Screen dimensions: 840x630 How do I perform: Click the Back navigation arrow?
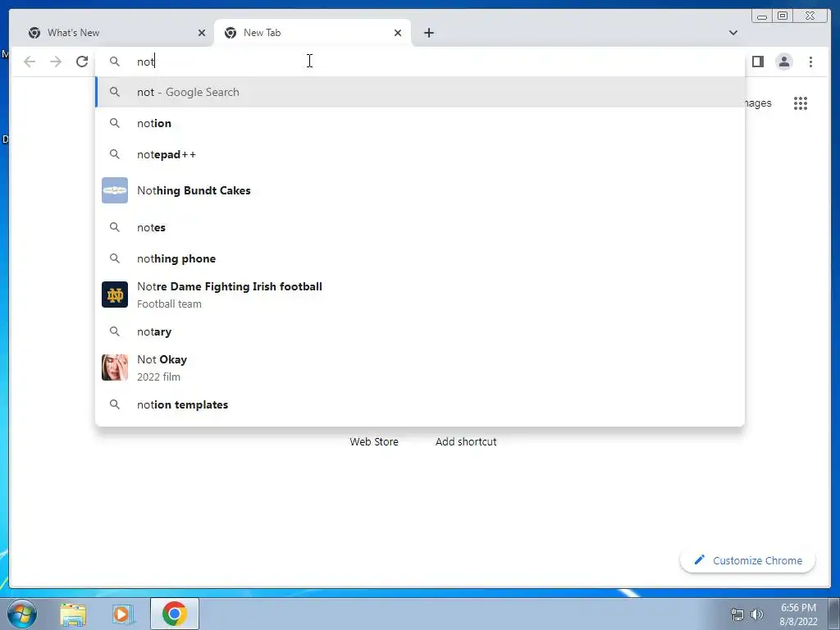coord(30,62)
